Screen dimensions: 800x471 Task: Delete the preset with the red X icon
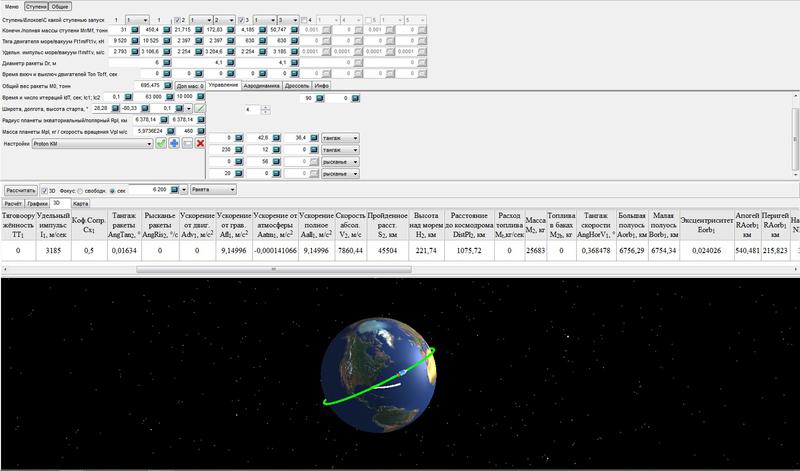[x=200, y=143]
